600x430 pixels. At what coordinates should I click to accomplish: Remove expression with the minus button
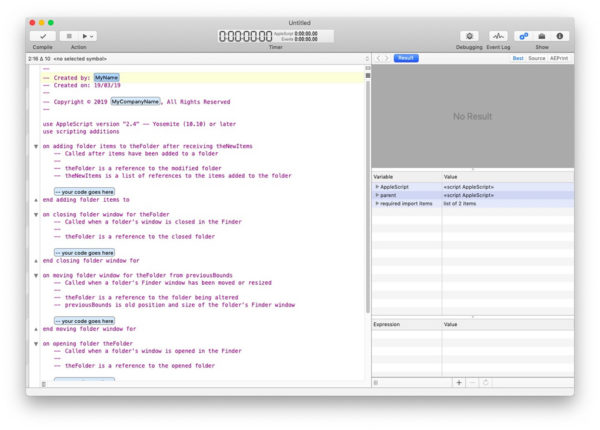point(473,383)
